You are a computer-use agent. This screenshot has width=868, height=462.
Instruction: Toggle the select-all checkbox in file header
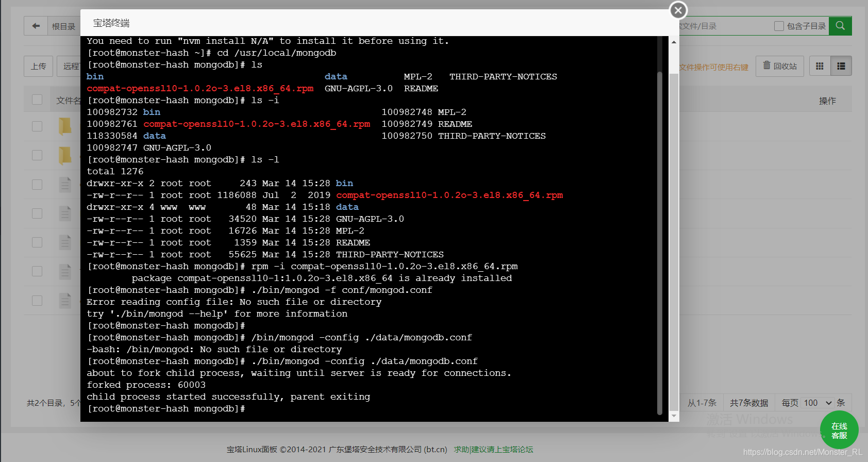click(x=37, y=100)
